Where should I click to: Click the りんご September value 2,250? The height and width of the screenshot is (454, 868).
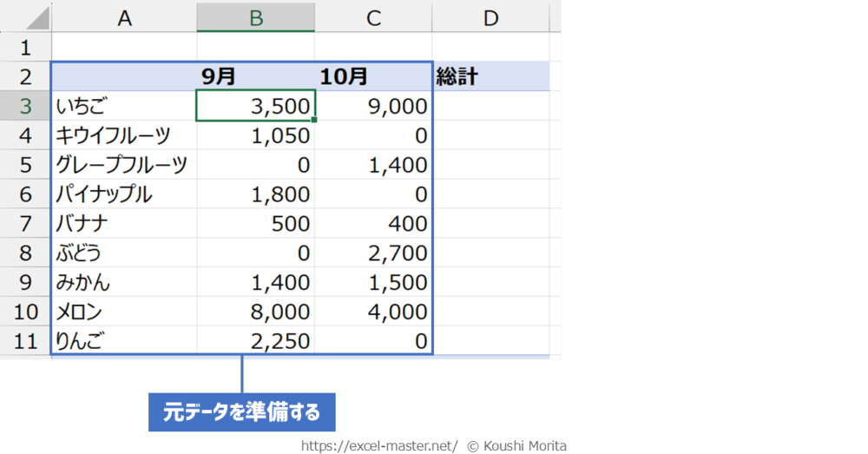click(256, 341)
